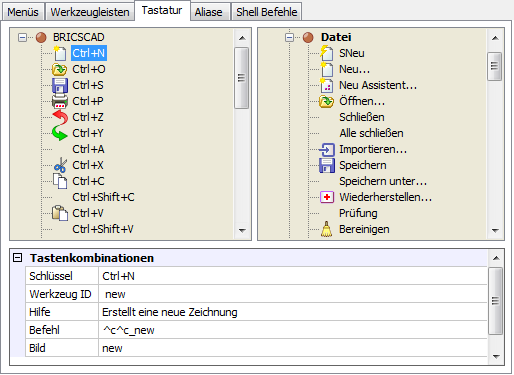Select the Ctrl+Shift+C shortcut entry
The image size is (514, 375).
pyautogui.click(x=103, y=197)
